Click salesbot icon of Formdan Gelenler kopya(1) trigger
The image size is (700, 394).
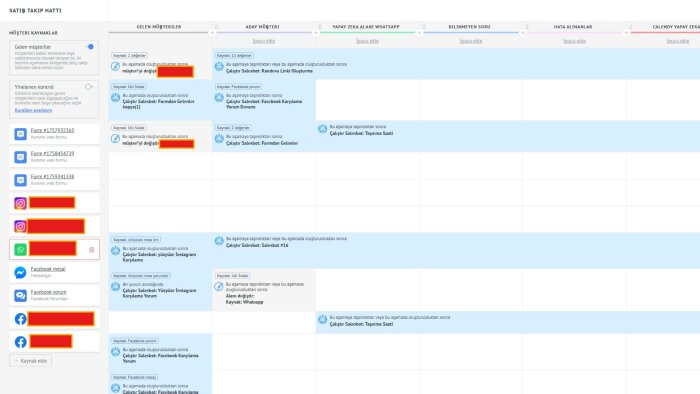pos(116,98)
